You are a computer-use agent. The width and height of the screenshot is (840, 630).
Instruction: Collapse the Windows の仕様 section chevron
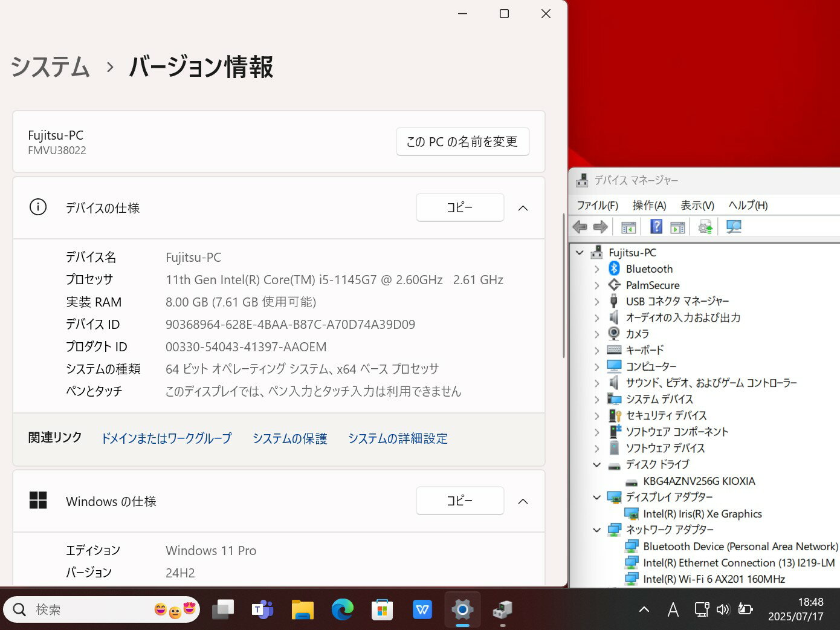523,501
